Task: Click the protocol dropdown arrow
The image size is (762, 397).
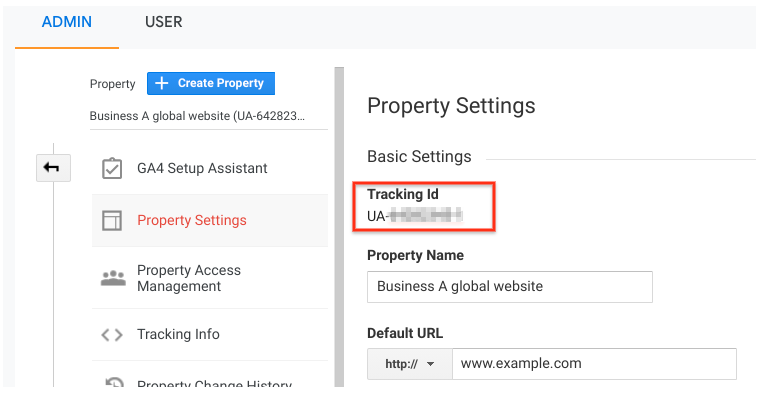Action: pyautogui.click(x=430, y=364)
